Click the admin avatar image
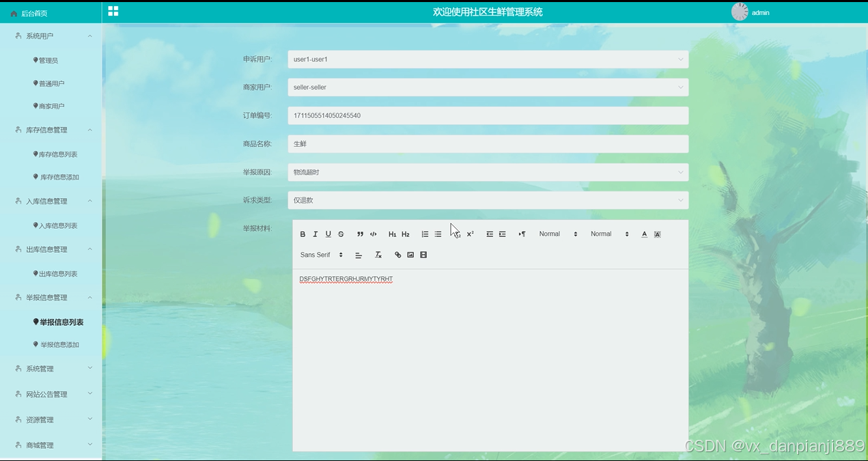 [740, 12]
